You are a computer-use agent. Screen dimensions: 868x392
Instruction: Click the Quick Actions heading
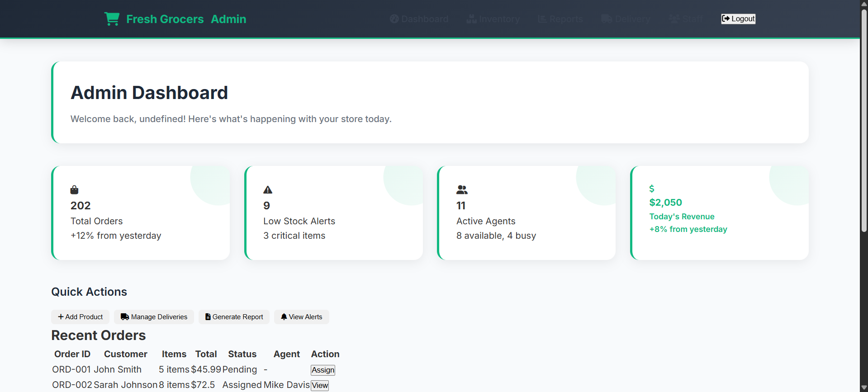(89, 292)
